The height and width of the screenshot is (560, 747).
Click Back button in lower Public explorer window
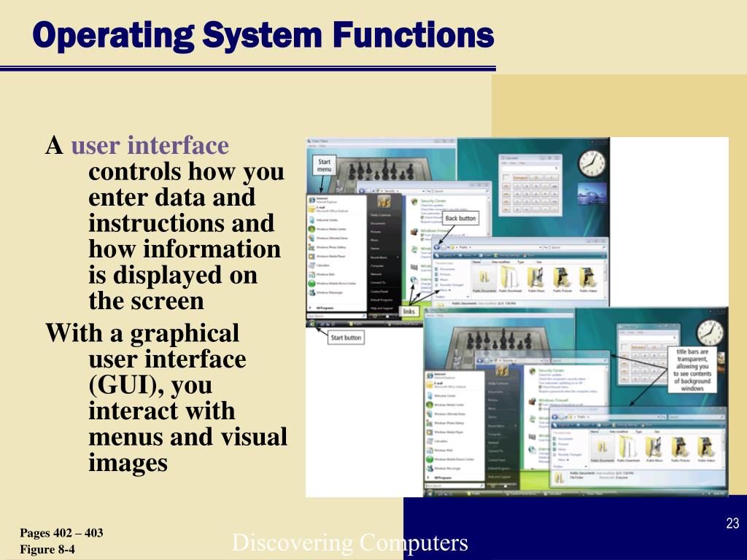[555, 416]
